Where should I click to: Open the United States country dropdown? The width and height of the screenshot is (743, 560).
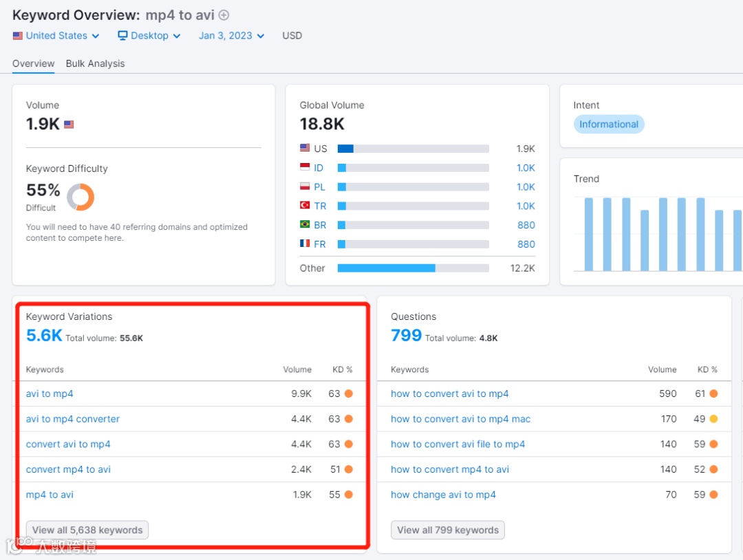tap(56, 36)
